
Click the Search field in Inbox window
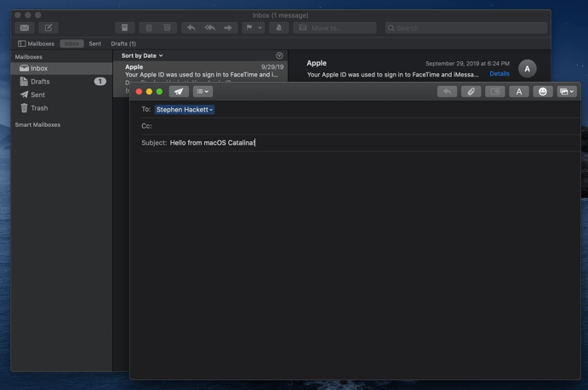coord(466,28)
